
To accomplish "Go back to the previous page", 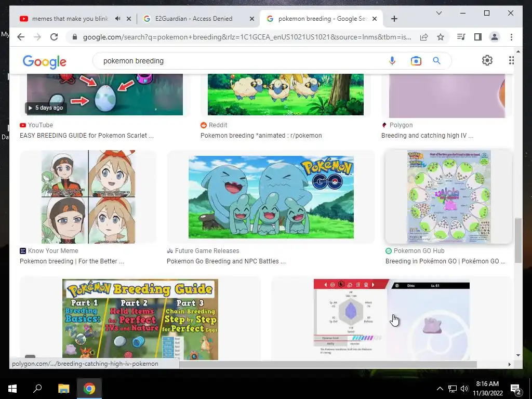I will [21, 37].
